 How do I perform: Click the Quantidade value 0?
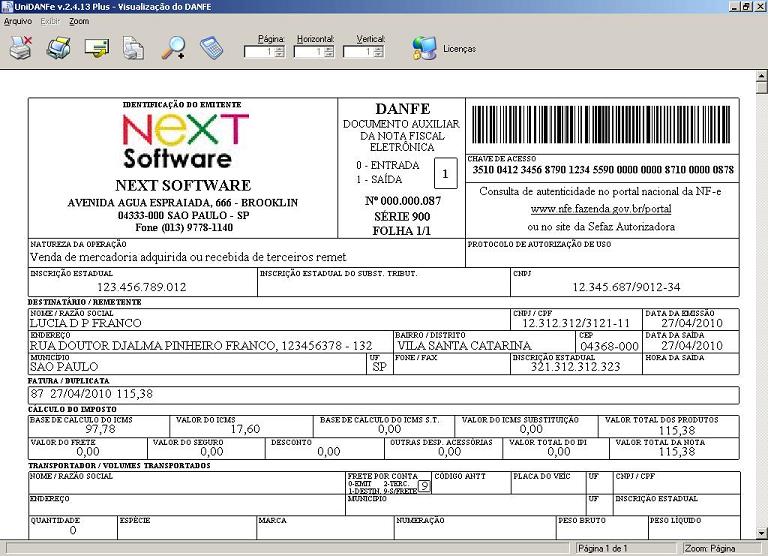tap(73, 531)
